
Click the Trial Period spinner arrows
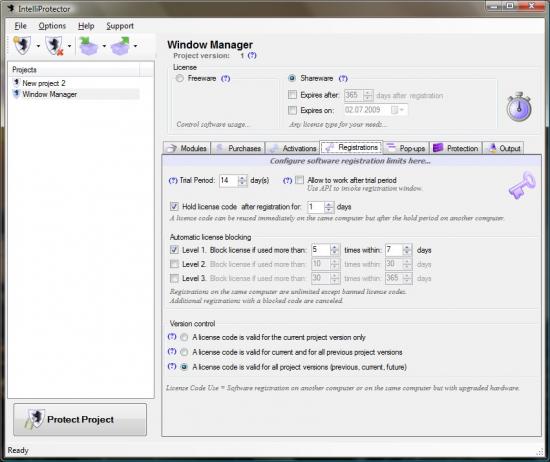pyautogui.click(x=242, y=181)
